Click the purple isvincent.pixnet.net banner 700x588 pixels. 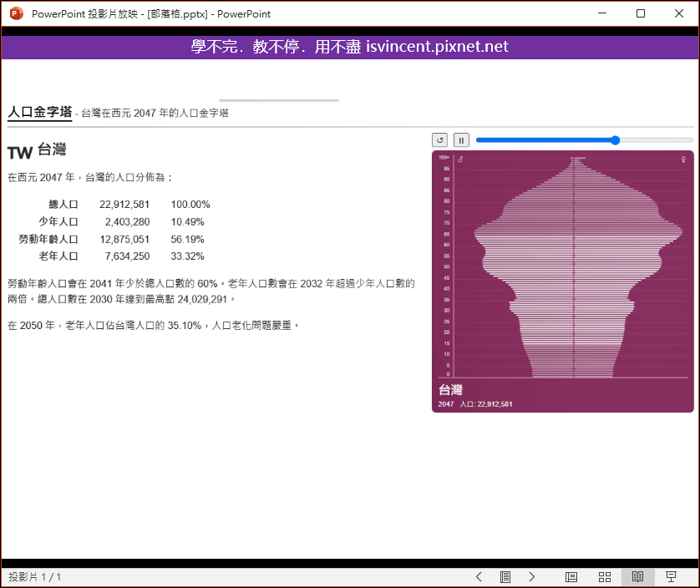[350, 47]
